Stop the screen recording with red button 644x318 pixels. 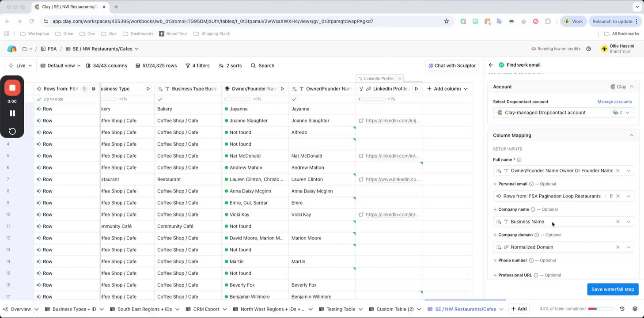(12, 88)
